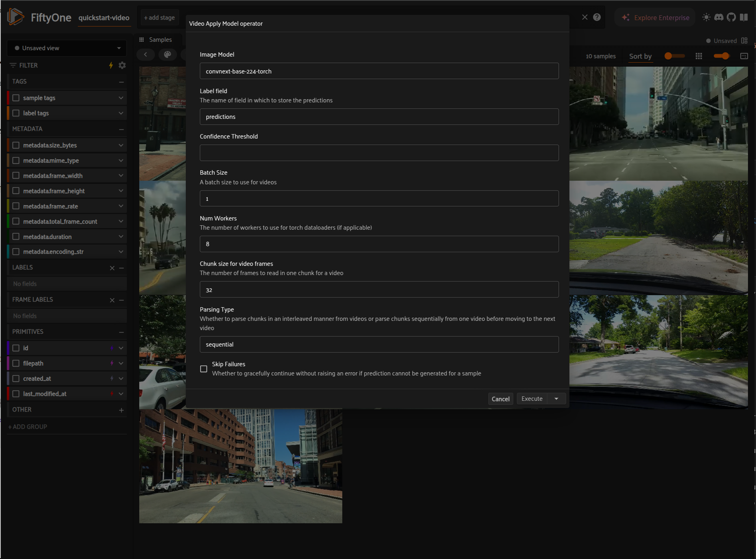
Task: Expand the metadata.encoding_str chevron
Action: 121,252
